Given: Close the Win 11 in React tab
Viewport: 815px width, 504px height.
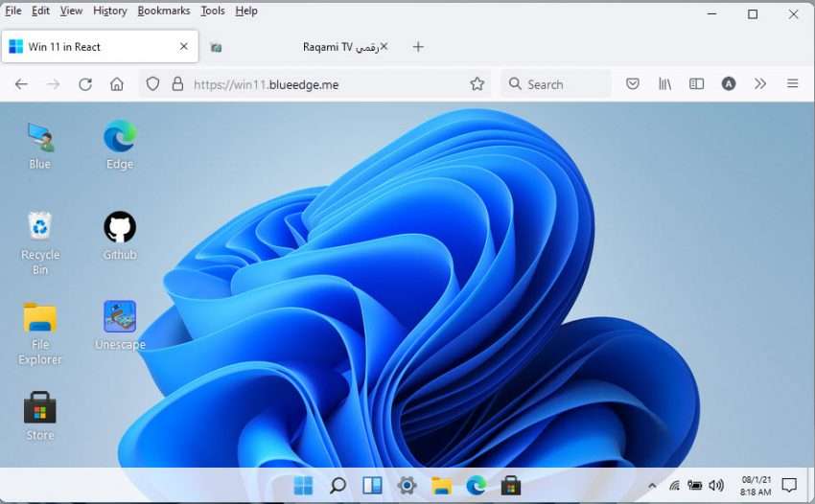Looking at the screenshot, I should point(183,46).
